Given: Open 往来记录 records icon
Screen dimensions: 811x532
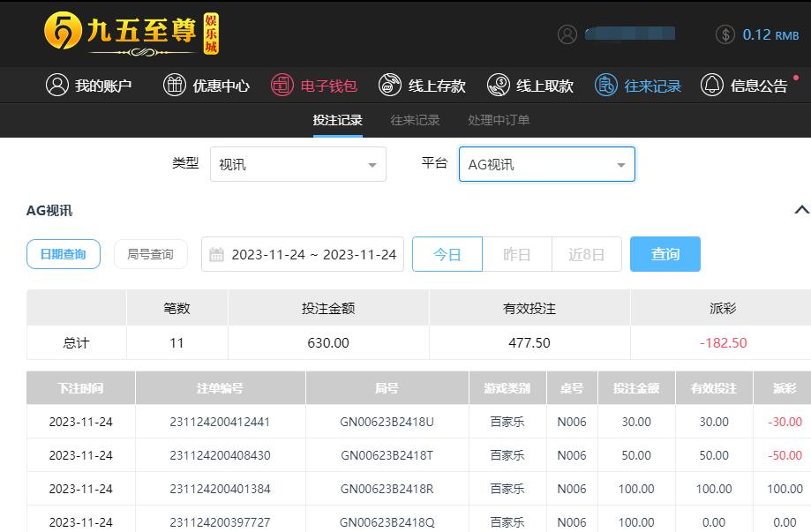Looking at the screenshot, I should [x=606, y=86].
